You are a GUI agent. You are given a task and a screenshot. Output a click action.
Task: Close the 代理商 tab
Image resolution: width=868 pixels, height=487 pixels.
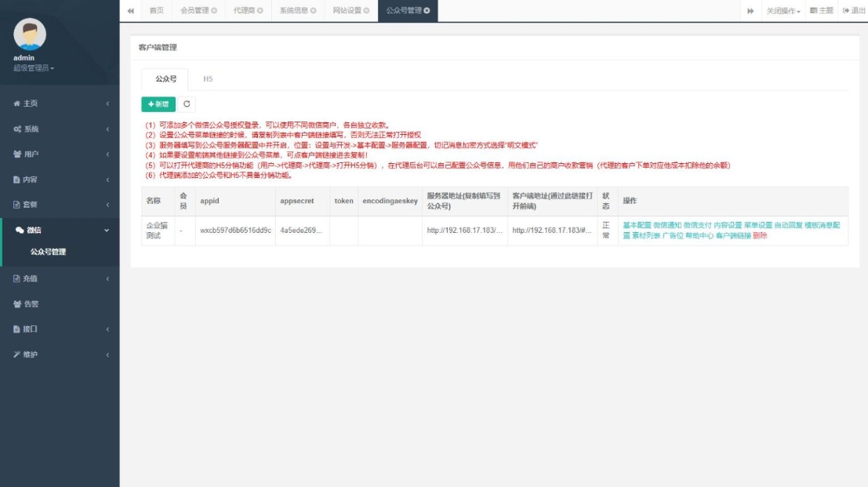(x=260, y=10)
